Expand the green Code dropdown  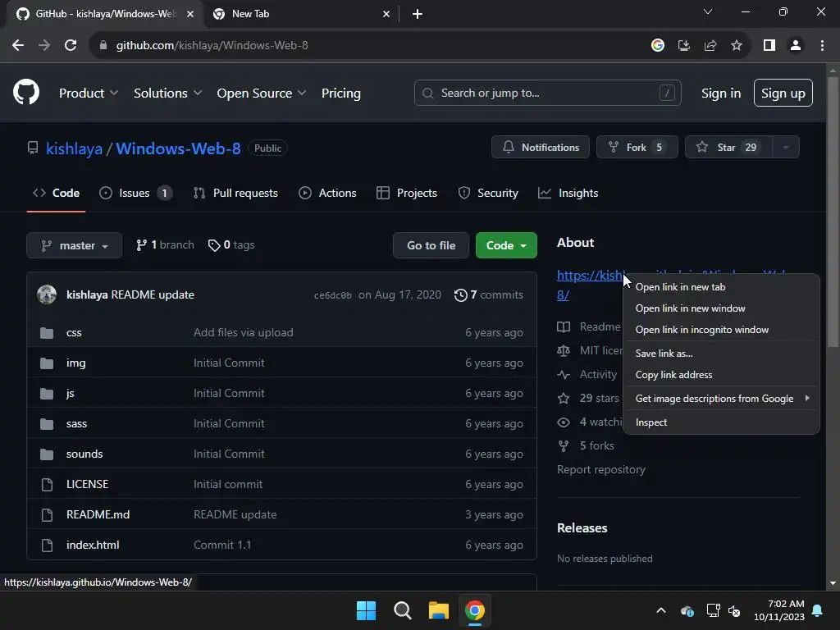click(x=506, y=245)
